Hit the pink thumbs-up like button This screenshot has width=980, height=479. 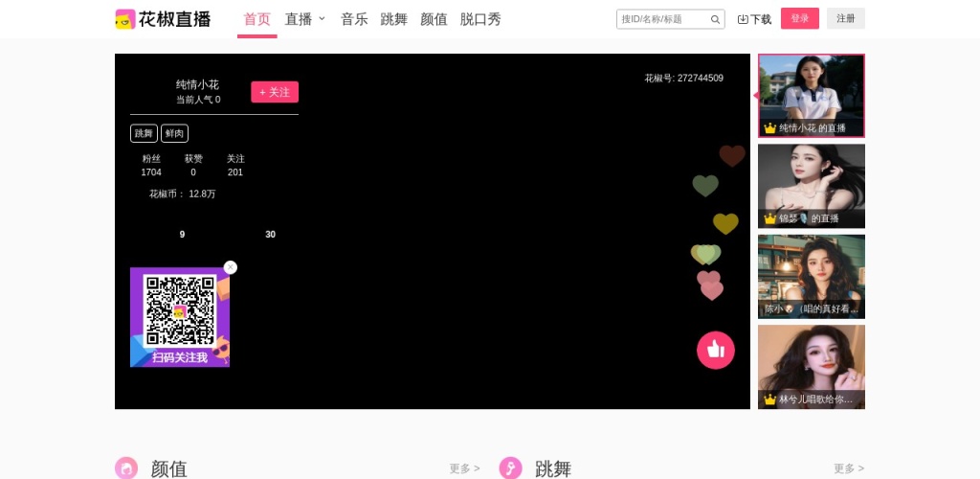716,351
